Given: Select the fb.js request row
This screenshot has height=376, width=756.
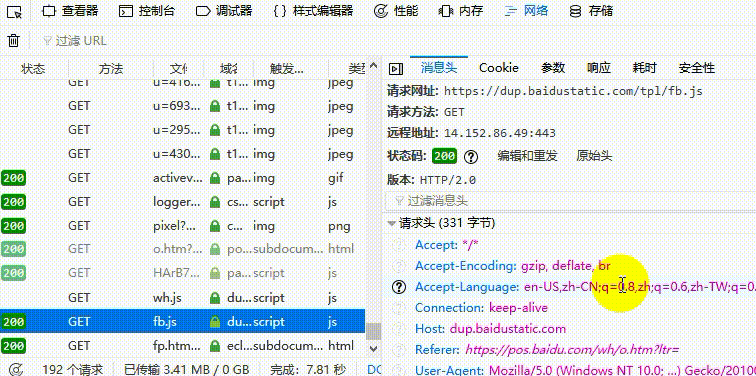Looking at the screenshot, I should click(182, 322).
